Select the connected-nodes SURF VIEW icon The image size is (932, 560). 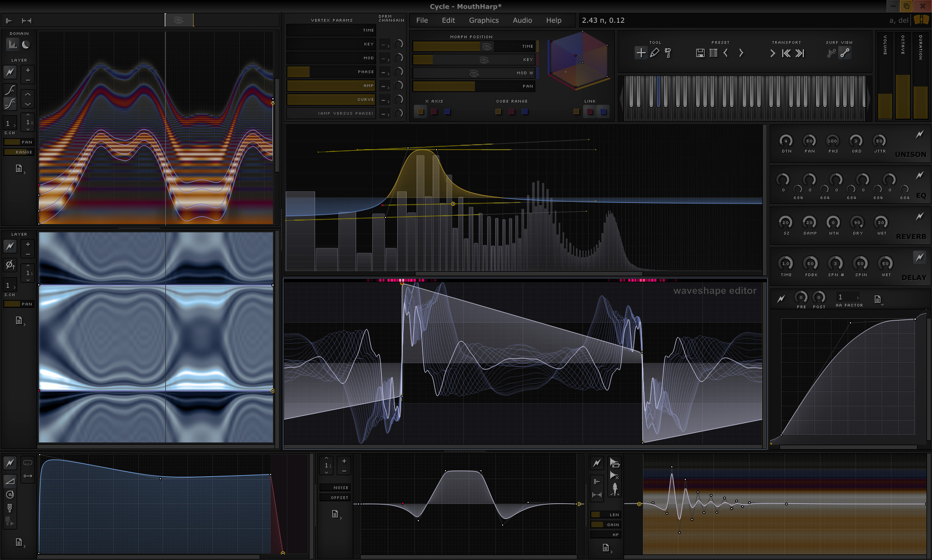point(845,53)
